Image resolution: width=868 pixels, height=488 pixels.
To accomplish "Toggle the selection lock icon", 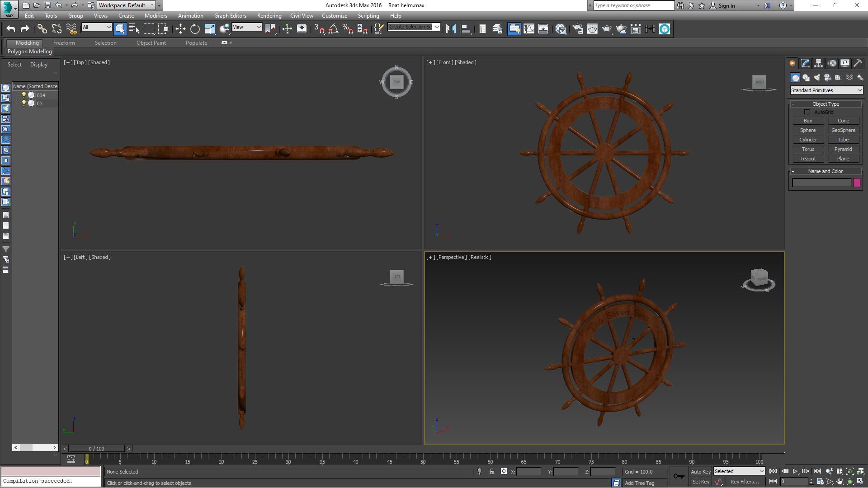I will pos(491,472).
